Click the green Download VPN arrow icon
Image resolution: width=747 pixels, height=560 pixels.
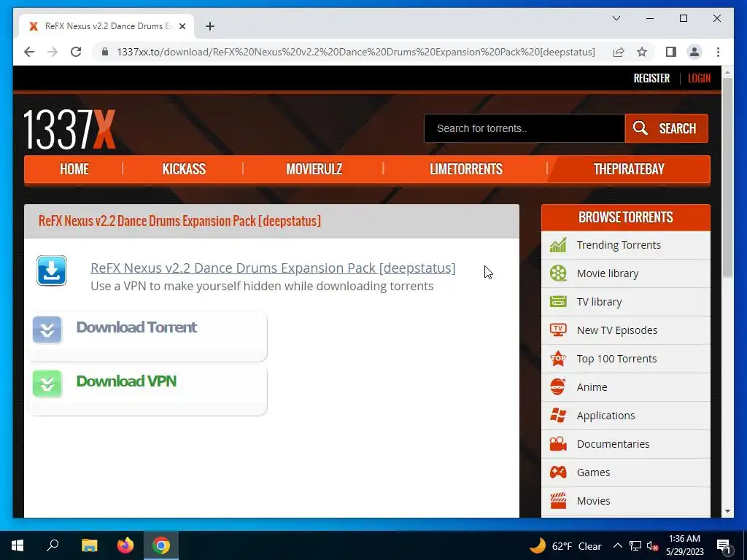coord(47,384)
